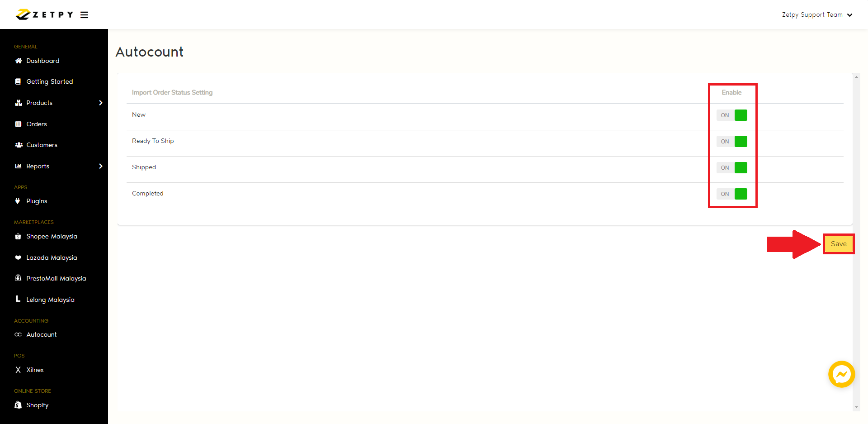
Task: Click the hamburger menu icon
Action: [84, 15]
